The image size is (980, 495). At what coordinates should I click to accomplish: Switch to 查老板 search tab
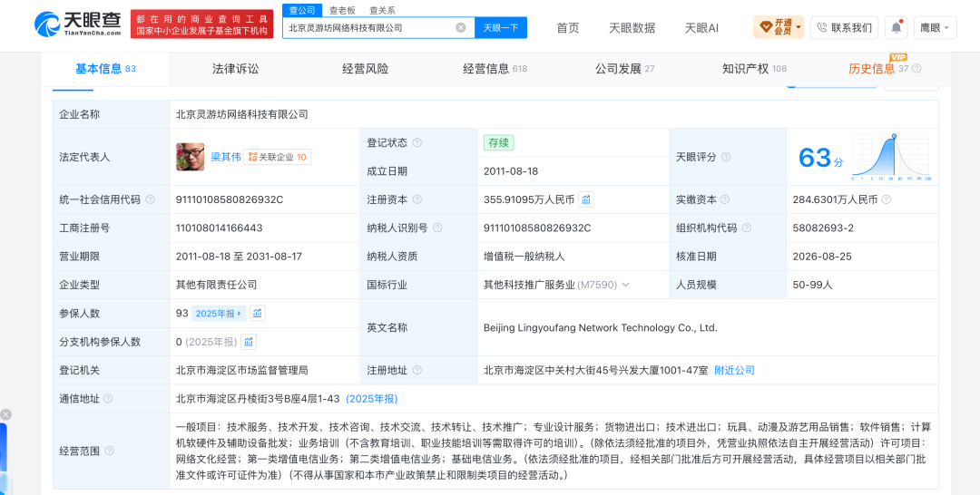click(x=342, y=11)
